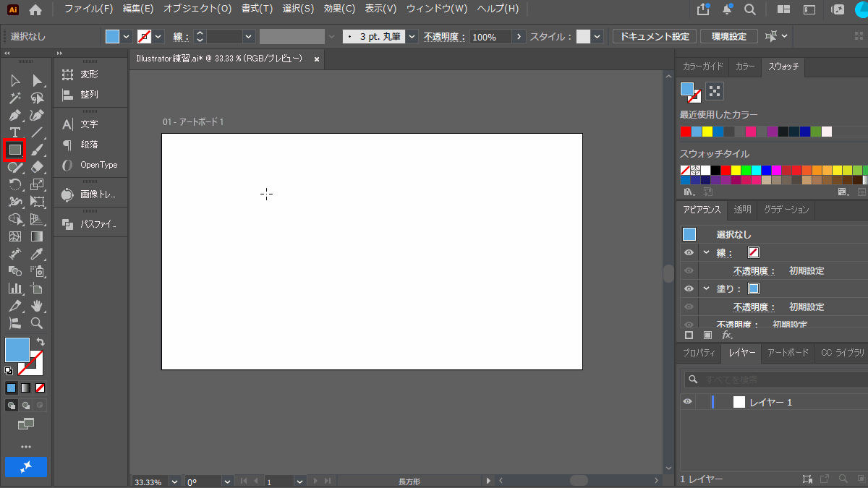Enable Draw Behind mode
Viewport: 868px width, 488px height.
click(x=25, y=406)
